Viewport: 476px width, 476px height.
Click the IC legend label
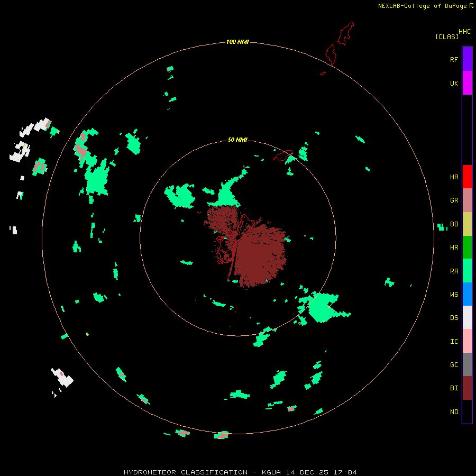454,342
